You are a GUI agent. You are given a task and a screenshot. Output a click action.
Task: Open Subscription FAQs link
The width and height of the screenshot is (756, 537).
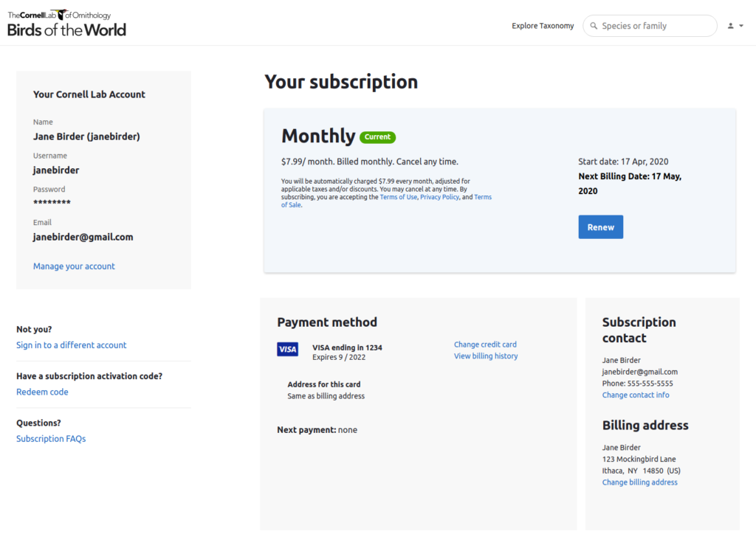tap(51, 439)
